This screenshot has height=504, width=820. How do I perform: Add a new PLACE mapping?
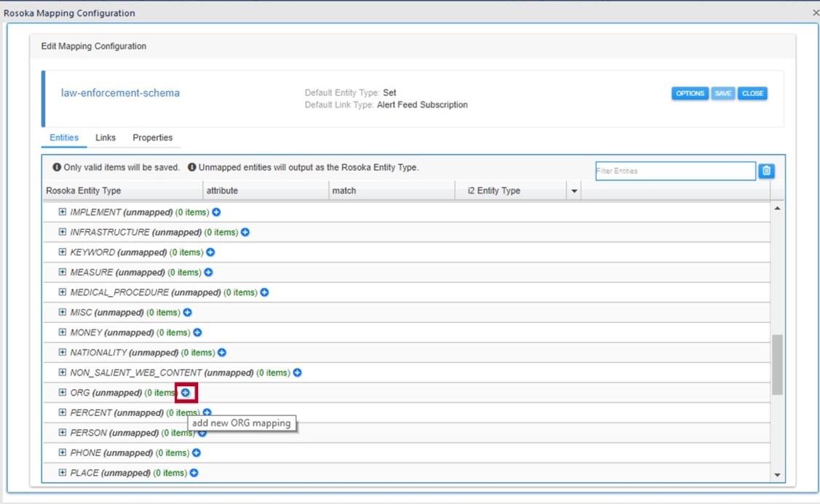pyautogui.click(x=194, y=473)
